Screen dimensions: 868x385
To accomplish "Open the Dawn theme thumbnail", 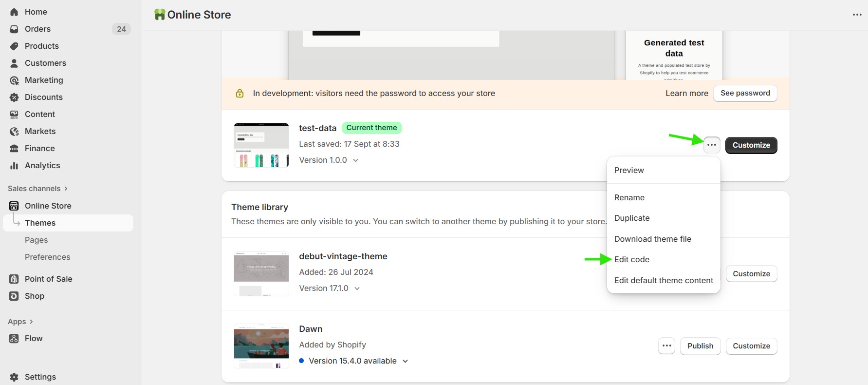I will pos(261,346).
